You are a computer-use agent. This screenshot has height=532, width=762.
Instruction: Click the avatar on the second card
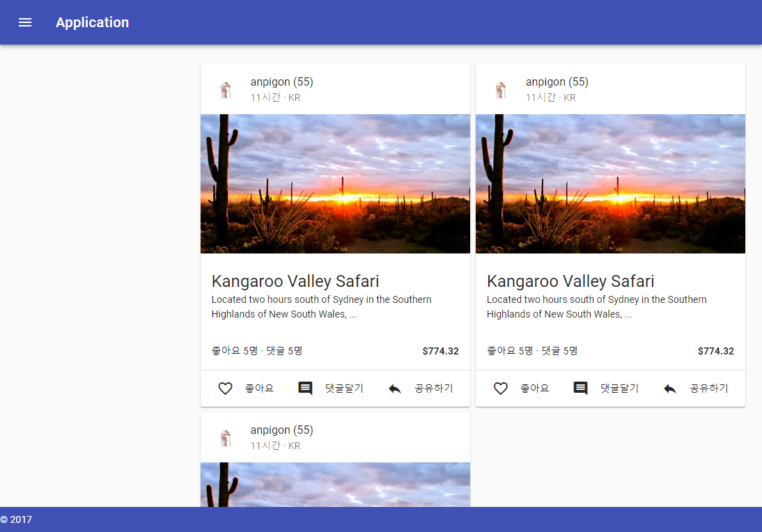pyautogui.click(x=501, y=90)
